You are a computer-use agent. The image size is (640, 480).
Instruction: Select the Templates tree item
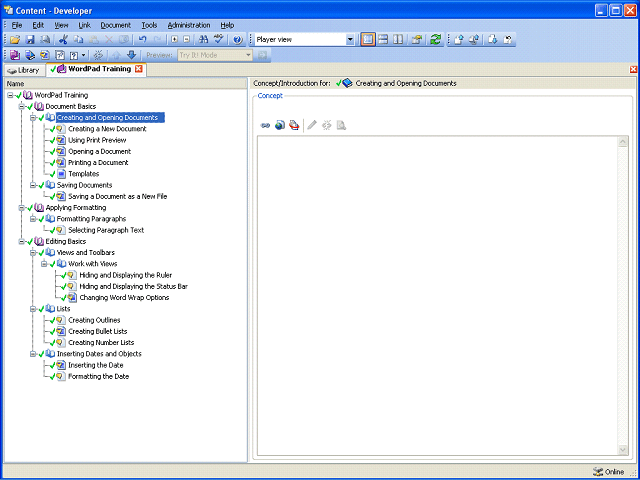pyautogui.click(x=84, y=174)
